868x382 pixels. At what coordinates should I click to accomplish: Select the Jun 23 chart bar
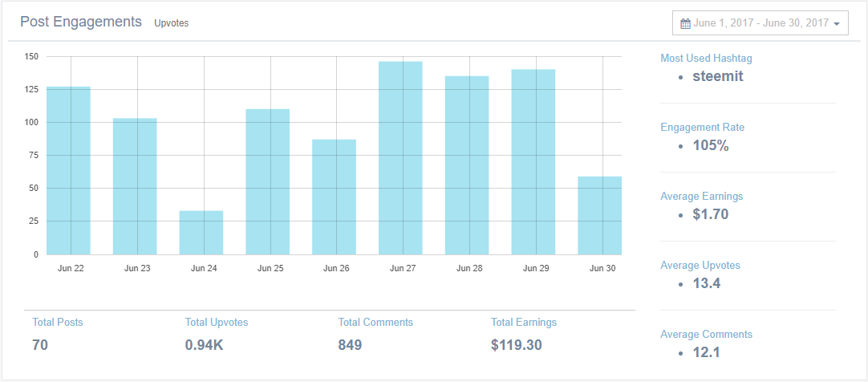pos(135,186)
